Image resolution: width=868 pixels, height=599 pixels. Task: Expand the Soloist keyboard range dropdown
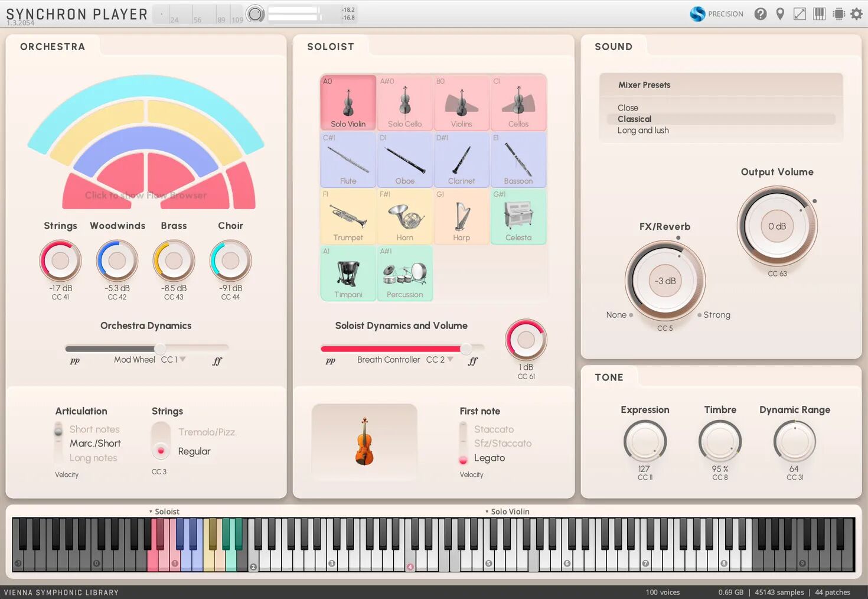[x=165, y=512]
